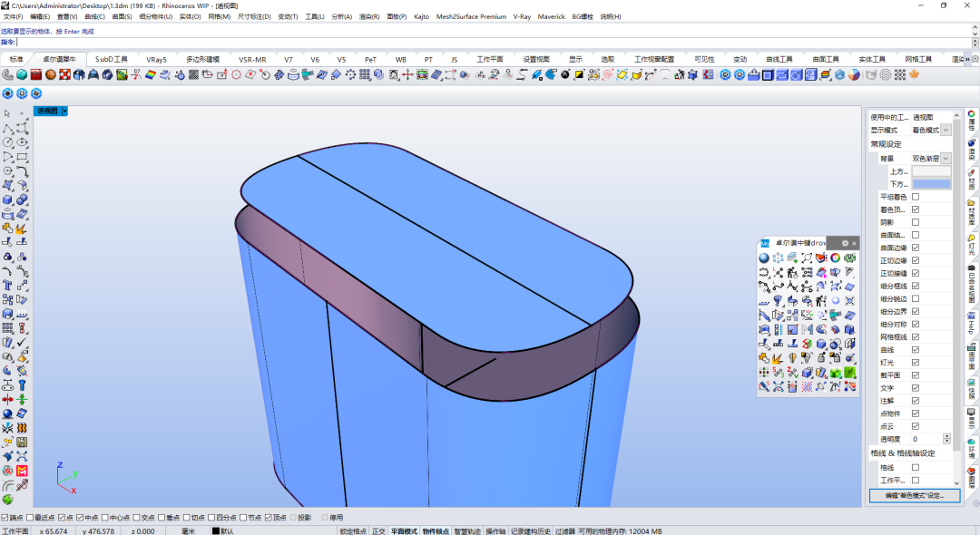Click the 上方 background color swatch
Image resolution: width=980 pixels, height=535 pixels.
[x=931, y=171]
